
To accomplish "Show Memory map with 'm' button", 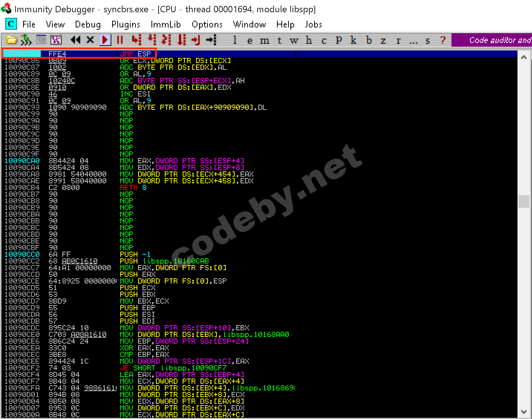I will click(x=265, y=40).
